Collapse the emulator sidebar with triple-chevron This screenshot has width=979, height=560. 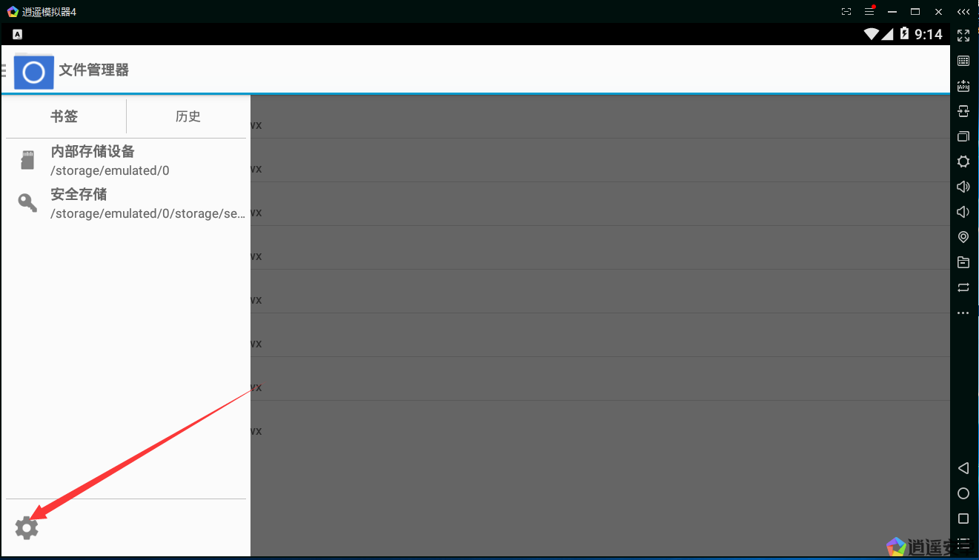(963, 12)
